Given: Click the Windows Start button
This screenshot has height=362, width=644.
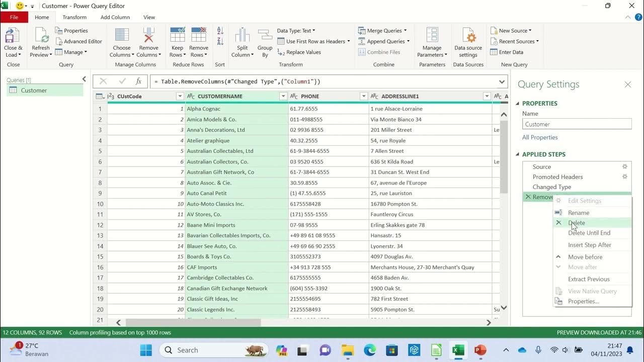Looking at the screenshot, I should (146, 350).
